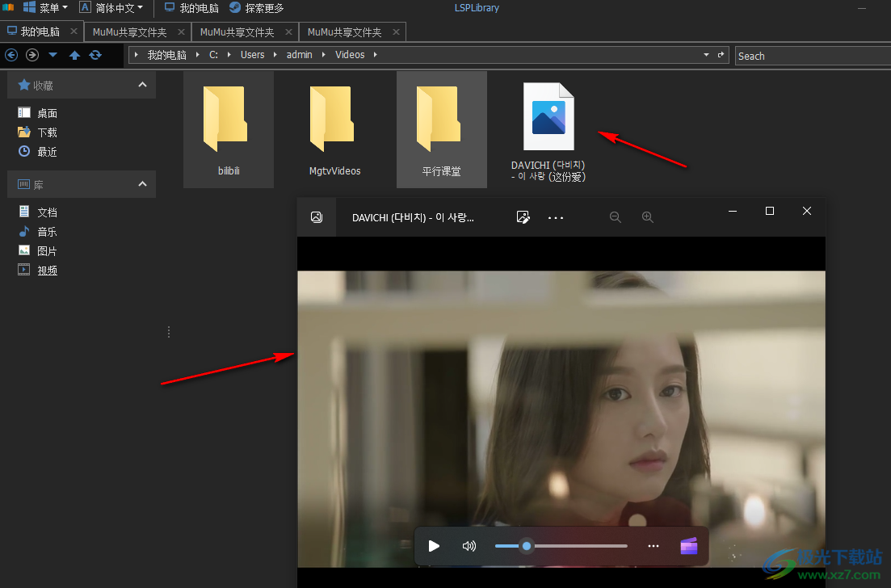The image size is (891, 588).
Task: Open the 菜单 menu
Action: (45, 8)
